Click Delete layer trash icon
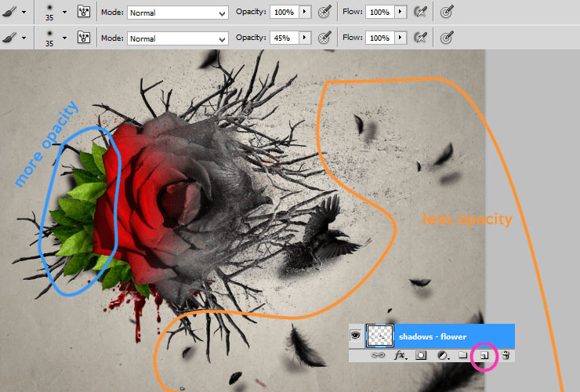This screenshot has height=392, width=580. click(x=506, y=356)
